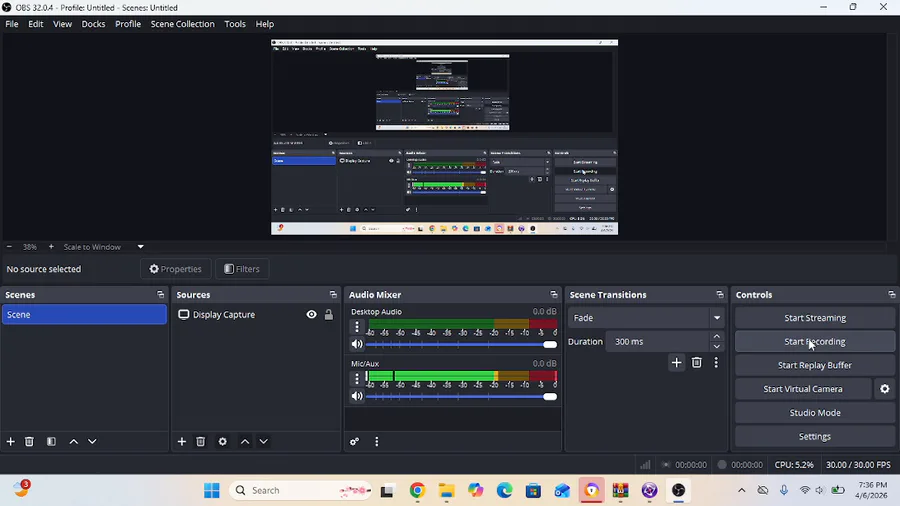Screen dimensions: 900x506
Task: Click Start Streaming button
Action: coord(814,318)
